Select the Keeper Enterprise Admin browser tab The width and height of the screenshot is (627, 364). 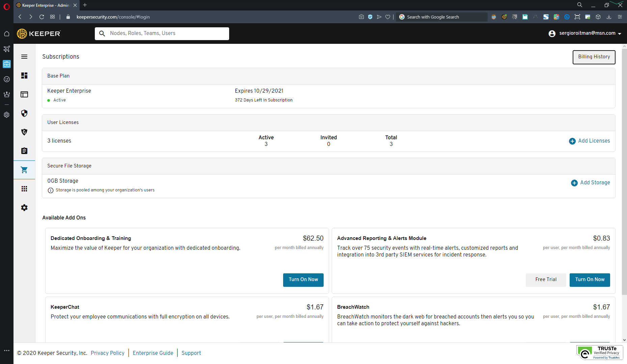46,5
